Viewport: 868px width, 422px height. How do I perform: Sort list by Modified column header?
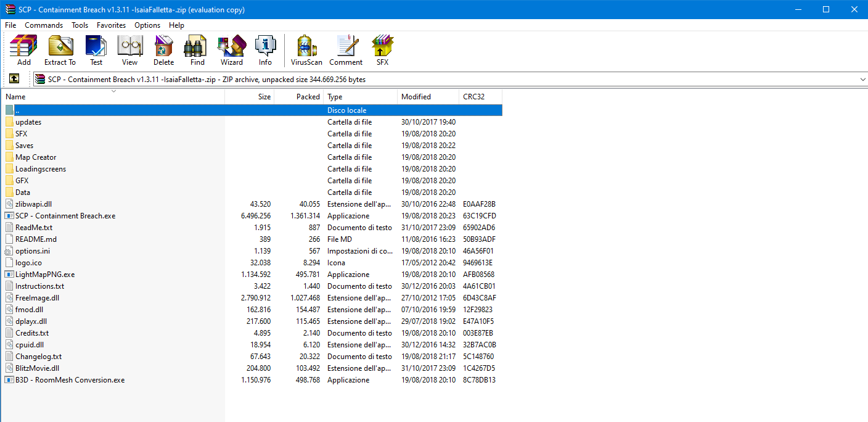pos(428,97)
